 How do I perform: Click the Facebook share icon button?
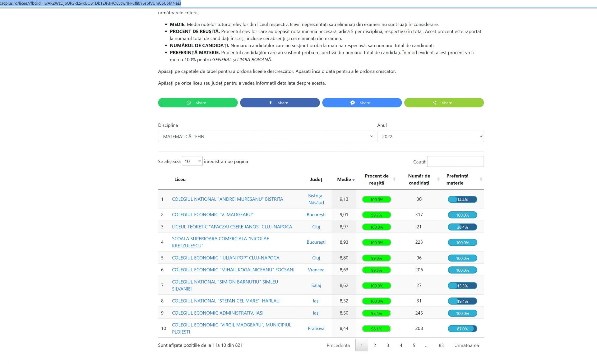click(x=280, y=103)
